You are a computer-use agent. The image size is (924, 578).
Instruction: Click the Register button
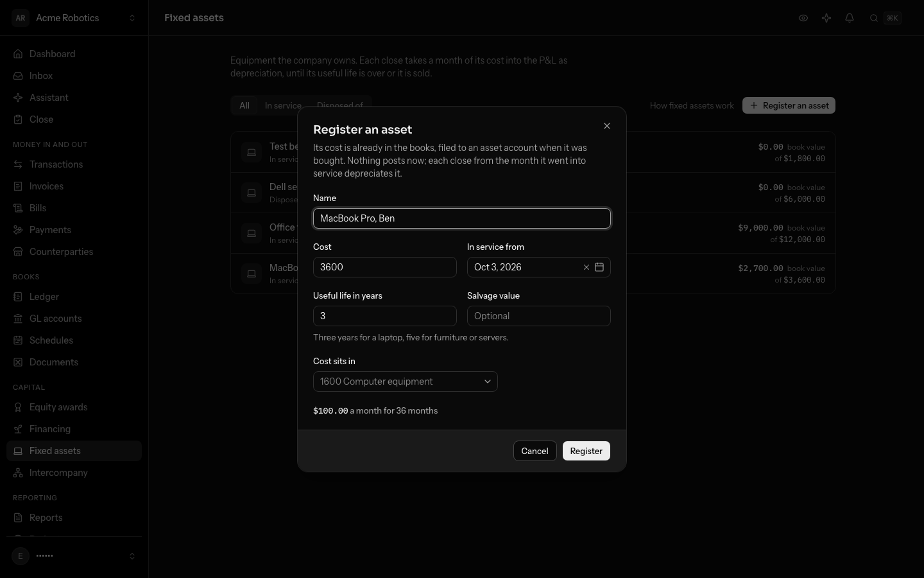click(586, 451)
